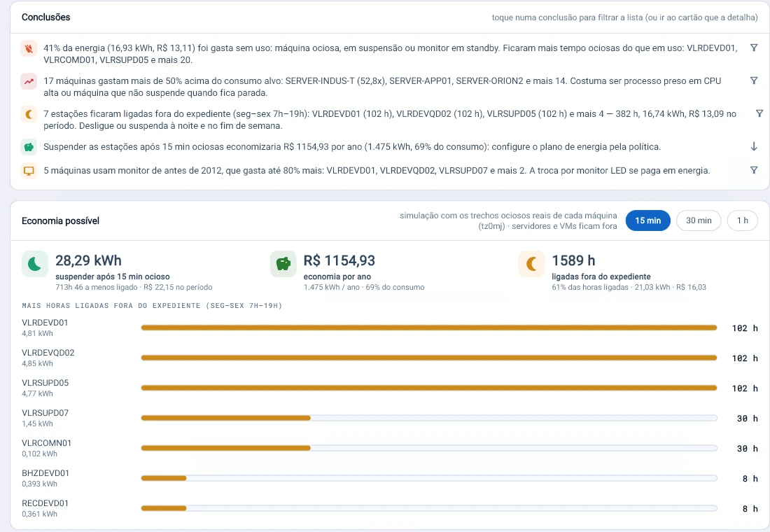The image size is (770, 532).
Task: Click the Economia possível heading
Action: coord(60,221)
